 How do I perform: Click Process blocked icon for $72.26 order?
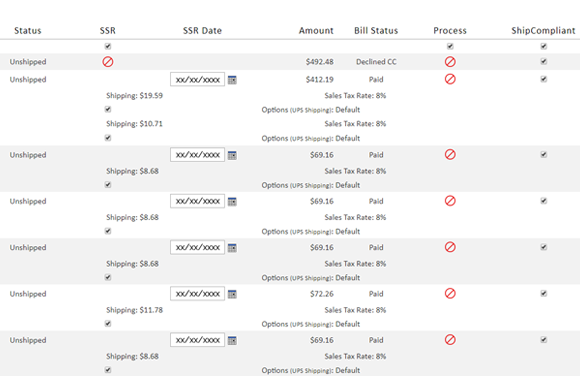pos(450,294)
